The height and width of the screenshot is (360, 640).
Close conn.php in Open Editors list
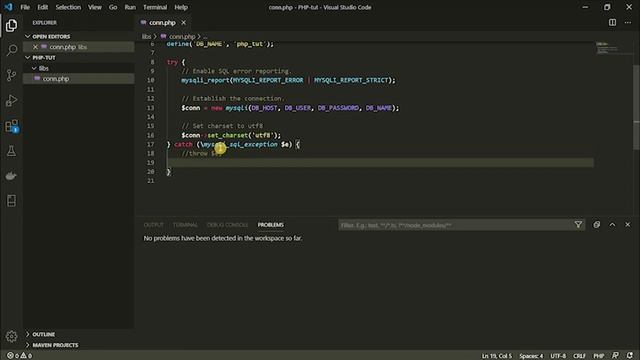(x=36, y=47)
